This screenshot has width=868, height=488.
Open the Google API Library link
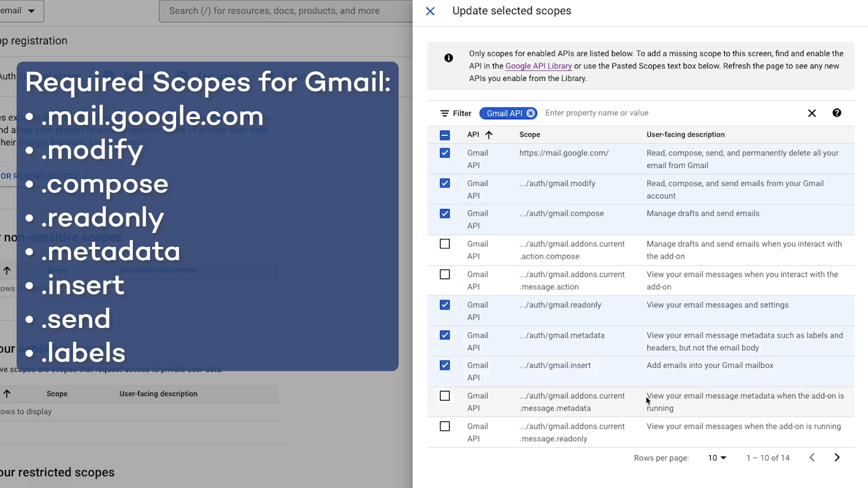tap(539, 66)
